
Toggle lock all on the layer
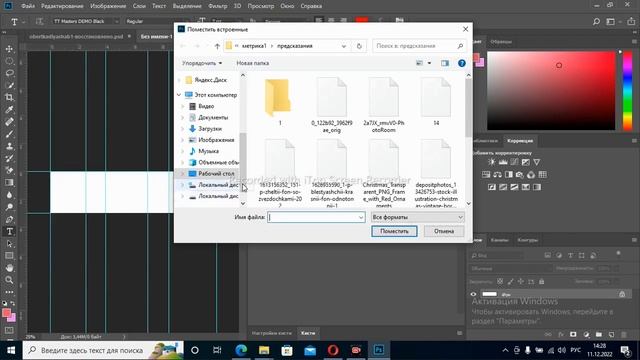coord(542,282)
